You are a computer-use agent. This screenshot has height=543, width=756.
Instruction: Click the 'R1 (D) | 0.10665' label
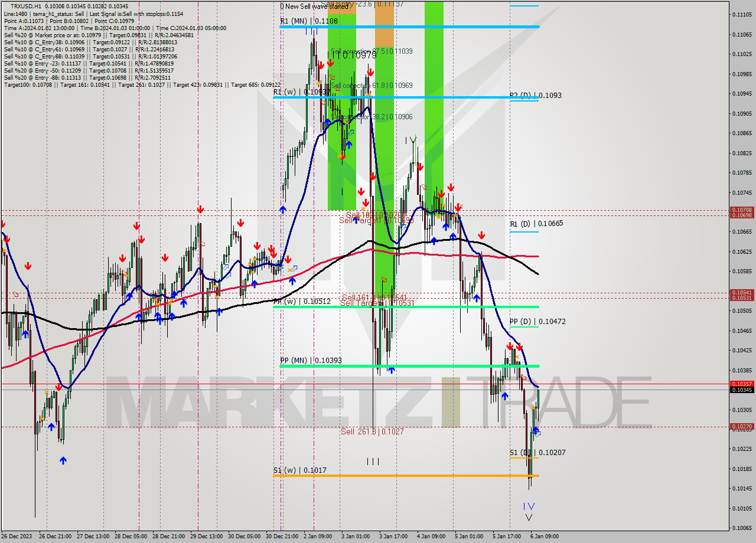click(536, 223)
